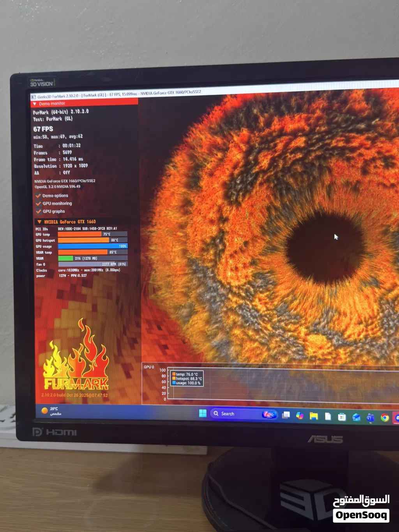The image size is (399, 532).
Task: Click the 67 FPS readout
Action: (43, 129)
